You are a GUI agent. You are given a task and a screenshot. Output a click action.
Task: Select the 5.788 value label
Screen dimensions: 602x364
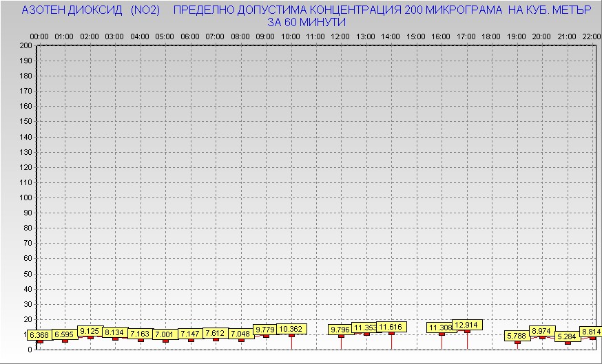tap(517, 336)
